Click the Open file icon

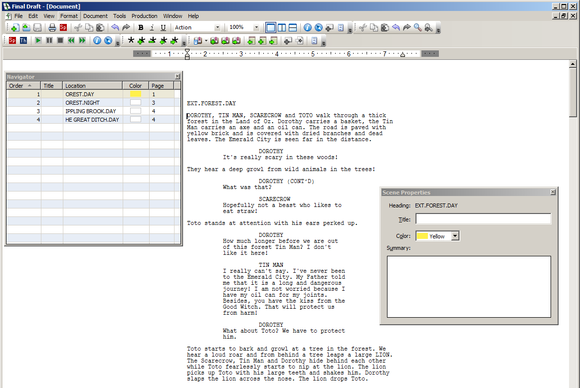(x=26, y=28)
